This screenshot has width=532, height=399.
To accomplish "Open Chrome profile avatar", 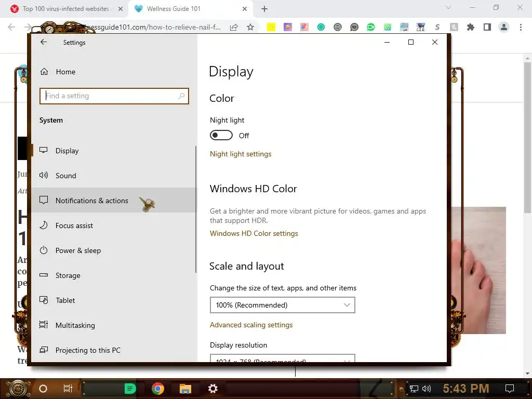I will click(x=504, y=27).
